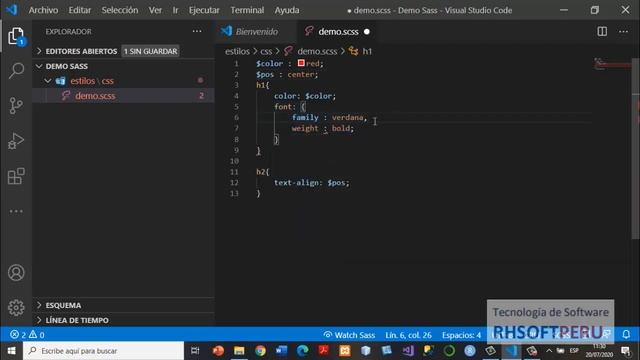
Task: Select demo.scss file in explorer tree
Action: click(x=95, y=96)
